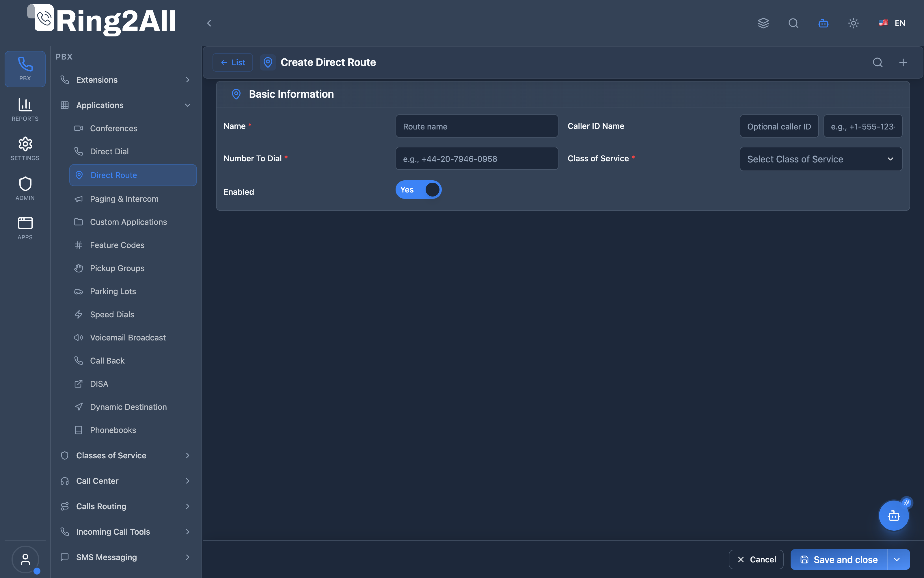The height and width of the screenshot is (578, 924).
Task: Open Conferences in sidebar
Action: pyautogui.click(x=133, y=128)
